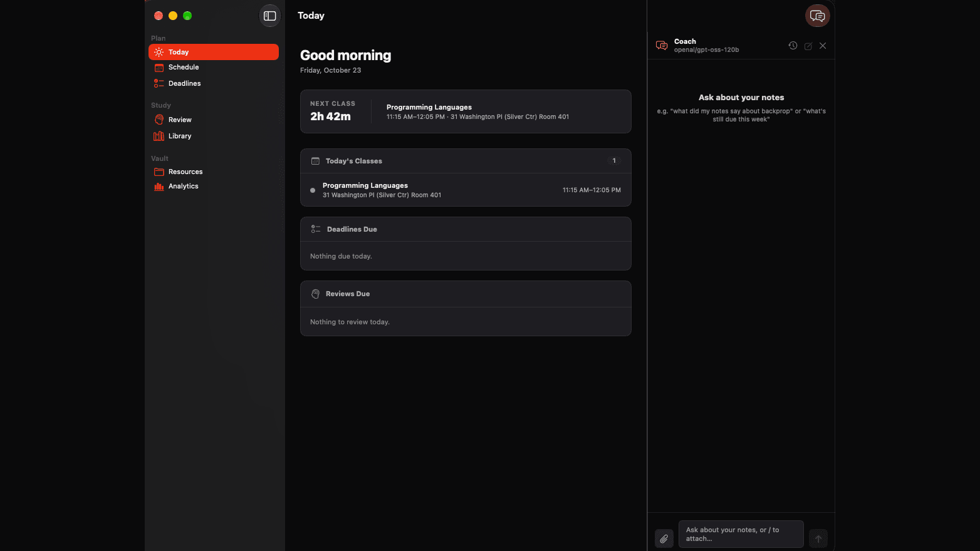This screenshot has height=551, width=980.
Task: Select Programming Languages row in Today's Classes
Action: coord(466,190)
